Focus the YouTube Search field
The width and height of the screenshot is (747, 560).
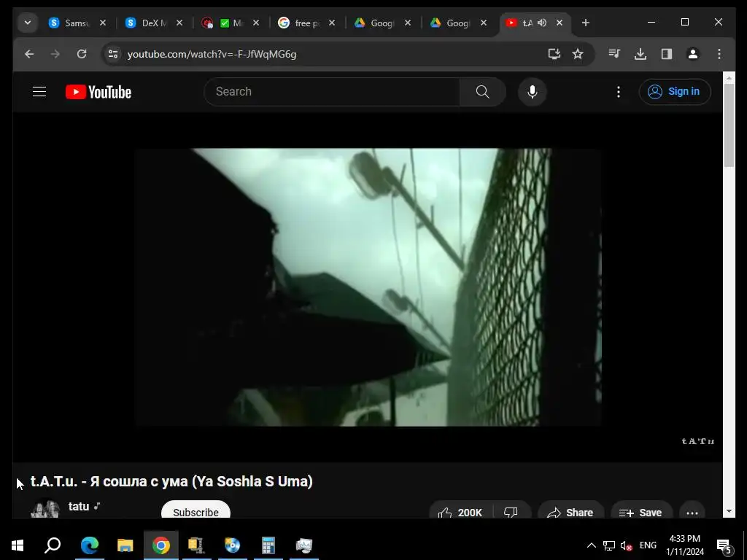(x=332, y=91)
